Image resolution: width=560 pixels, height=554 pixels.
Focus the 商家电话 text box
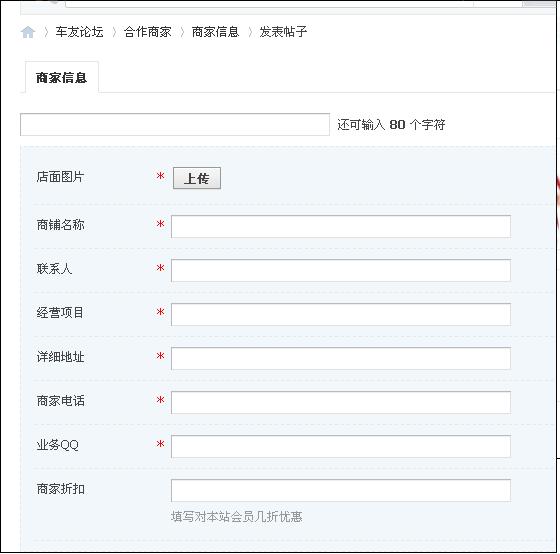point(341,403)
